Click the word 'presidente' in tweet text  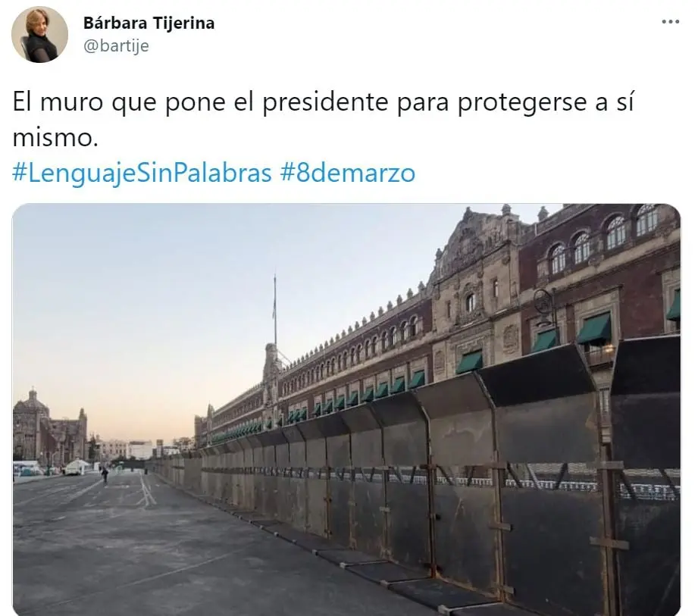click(325, 102)
